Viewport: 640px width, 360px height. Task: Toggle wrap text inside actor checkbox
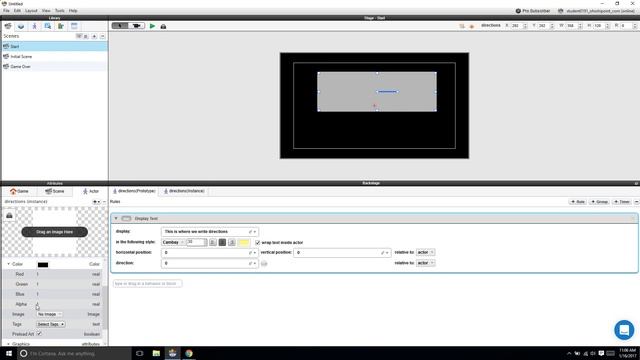click(258, 242)
